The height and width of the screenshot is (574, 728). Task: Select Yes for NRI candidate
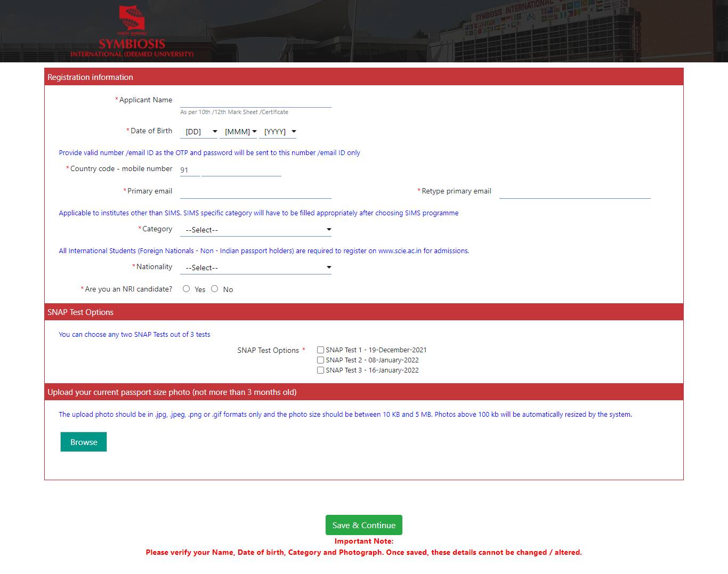[187, 288]
